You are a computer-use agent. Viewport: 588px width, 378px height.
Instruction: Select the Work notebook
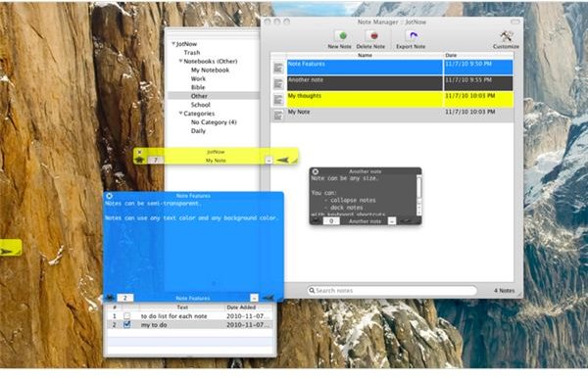pos(198,78)
